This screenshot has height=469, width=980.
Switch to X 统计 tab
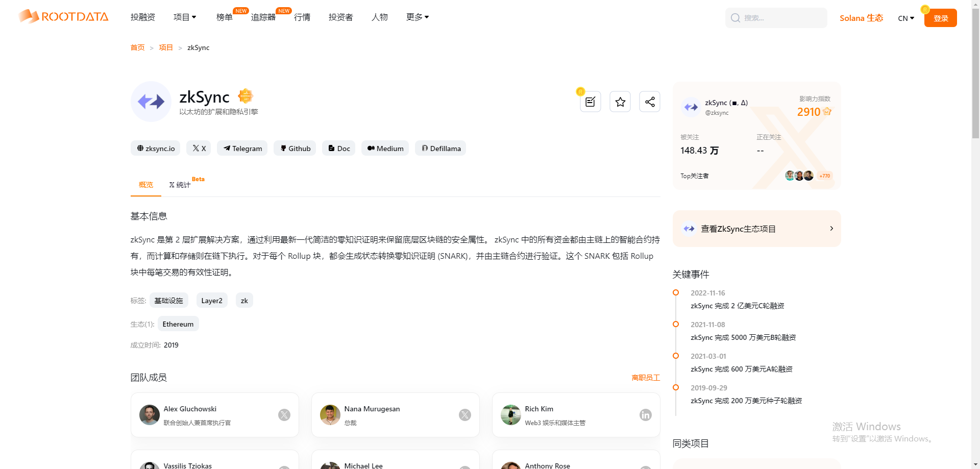coord(180,184)
